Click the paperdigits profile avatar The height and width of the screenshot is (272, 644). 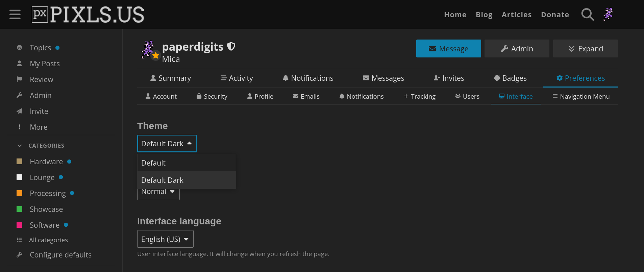(148, 50)
